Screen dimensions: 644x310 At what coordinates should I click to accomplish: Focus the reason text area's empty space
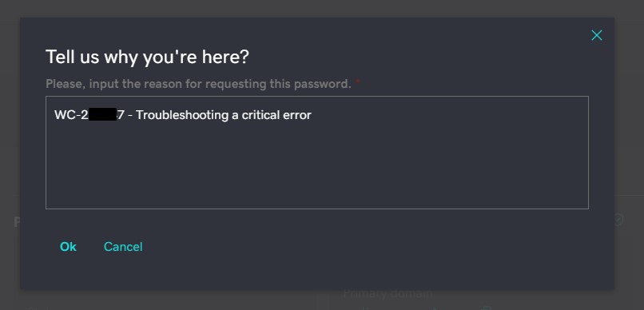pos(316,165)
